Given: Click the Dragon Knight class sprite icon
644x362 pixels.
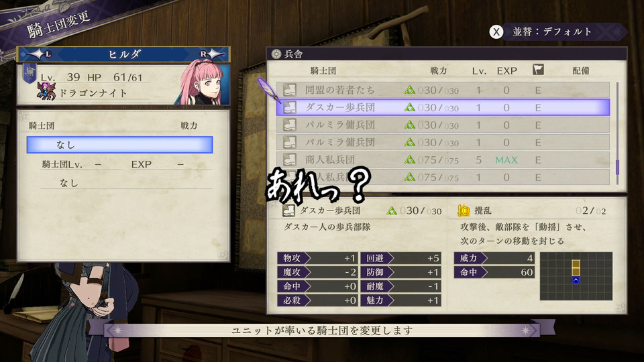Looking at the screenshot, I should [46, 90].
